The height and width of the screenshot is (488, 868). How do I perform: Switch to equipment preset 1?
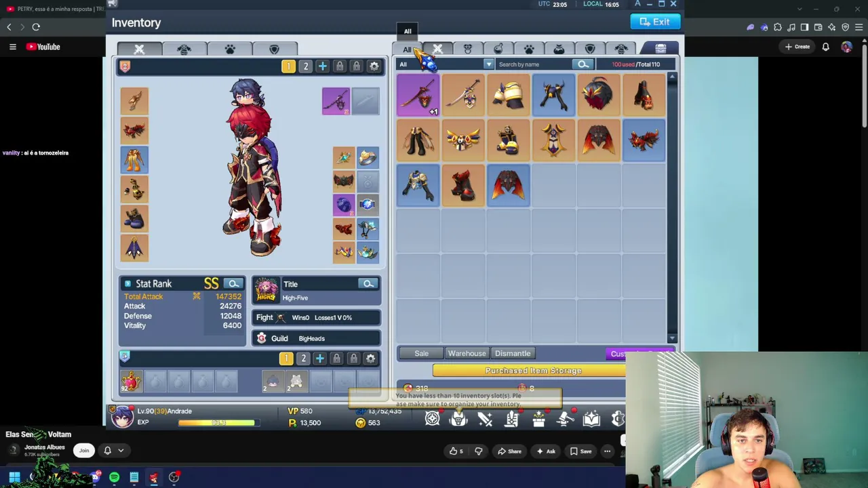point(288,66)
